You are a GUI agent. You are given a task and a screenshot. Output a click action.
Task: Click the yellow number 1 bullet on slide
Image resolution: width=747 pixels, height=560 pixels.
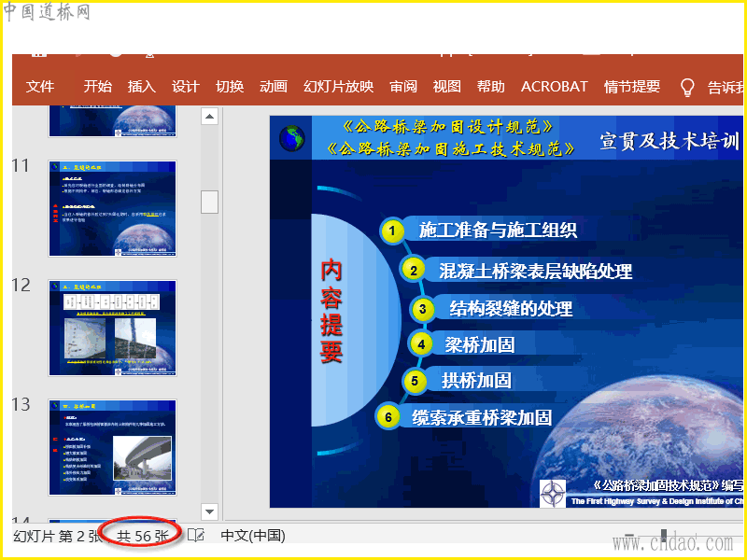click(392, 231)
